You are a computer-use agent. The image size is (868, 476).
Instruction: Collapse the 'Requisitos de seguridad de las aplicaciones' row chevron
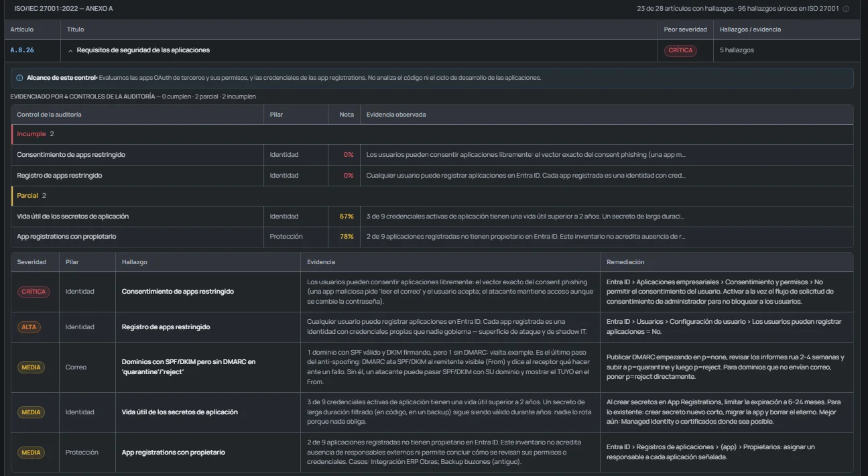(x=70, y=50)
